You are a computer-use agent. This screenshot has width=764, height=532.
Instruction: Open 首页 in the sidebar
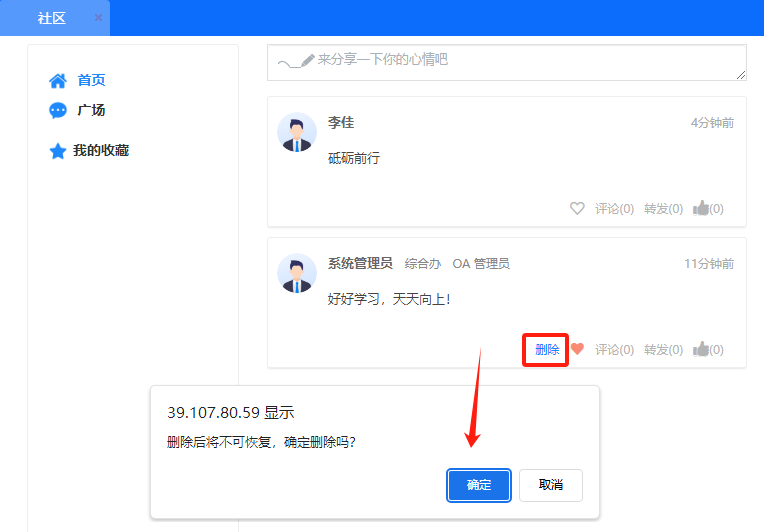coord(91,81)
